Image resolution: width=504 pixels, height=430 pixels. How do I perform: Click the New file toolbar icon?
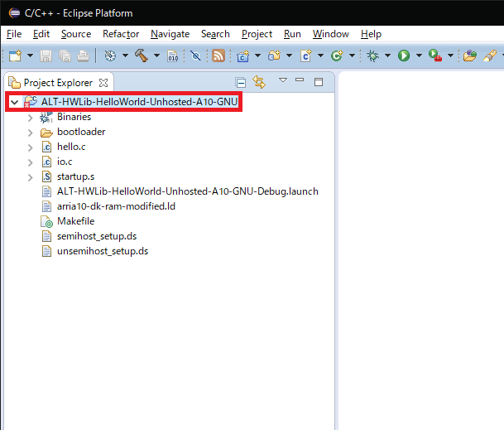16,56
